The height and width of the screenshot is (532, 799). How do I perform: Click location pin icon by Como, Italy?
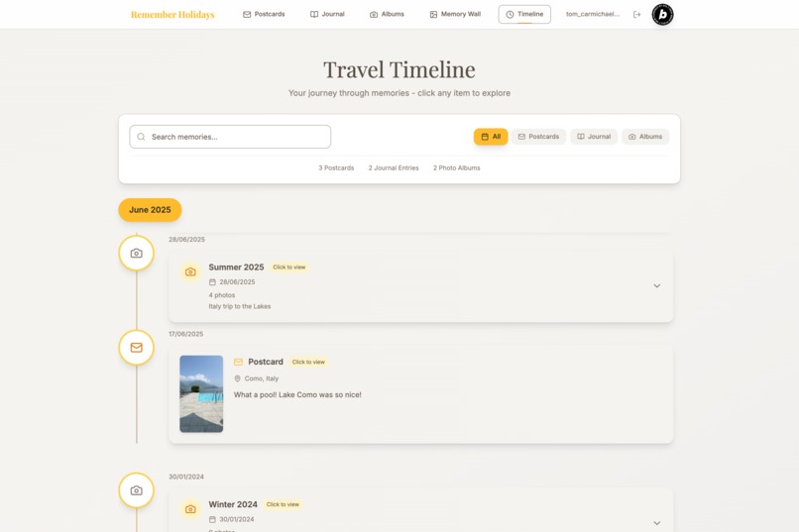coord(238,378)
